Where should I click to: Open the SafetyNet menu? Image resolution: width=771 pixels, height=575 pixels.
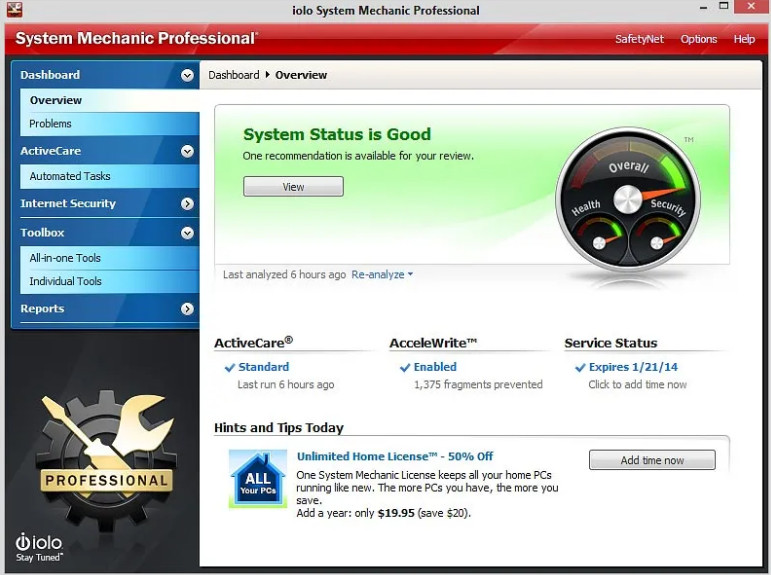639,39
